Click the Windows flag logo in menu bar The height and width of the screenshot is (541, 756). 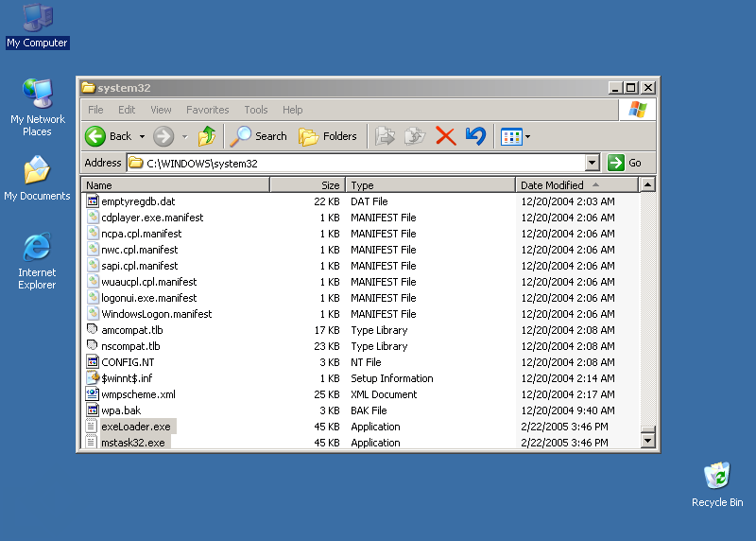tap(637, 110)
